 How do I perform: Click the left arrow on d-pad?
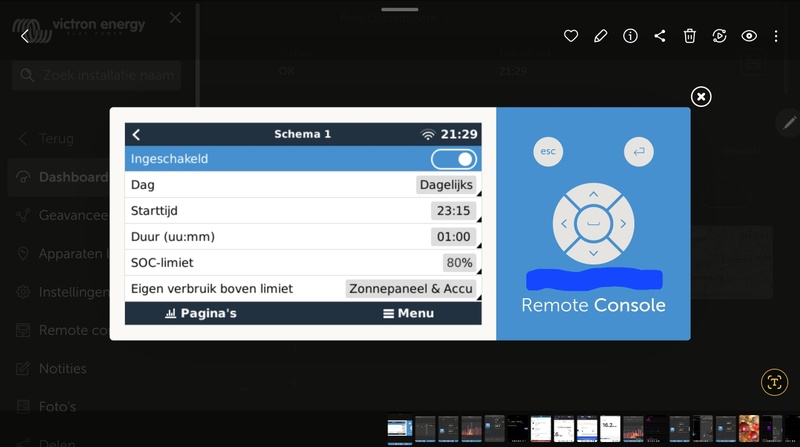564,224
